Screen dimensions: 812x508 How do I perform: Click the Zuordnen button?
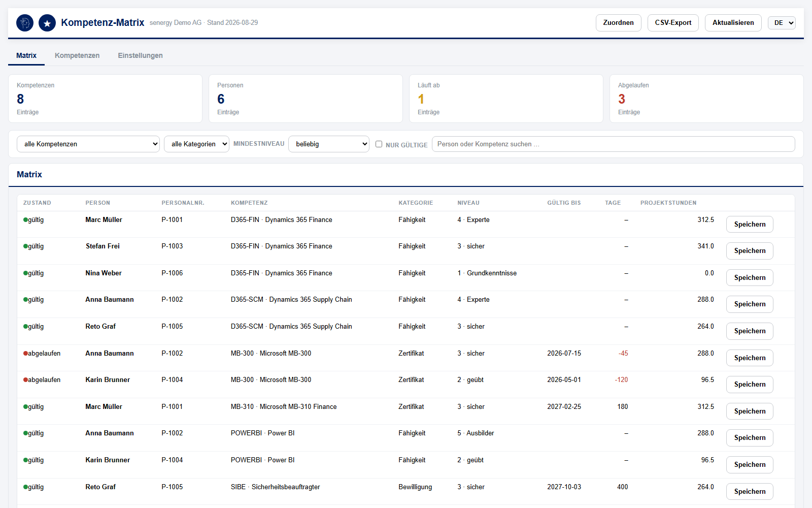[x=618, y=23]
